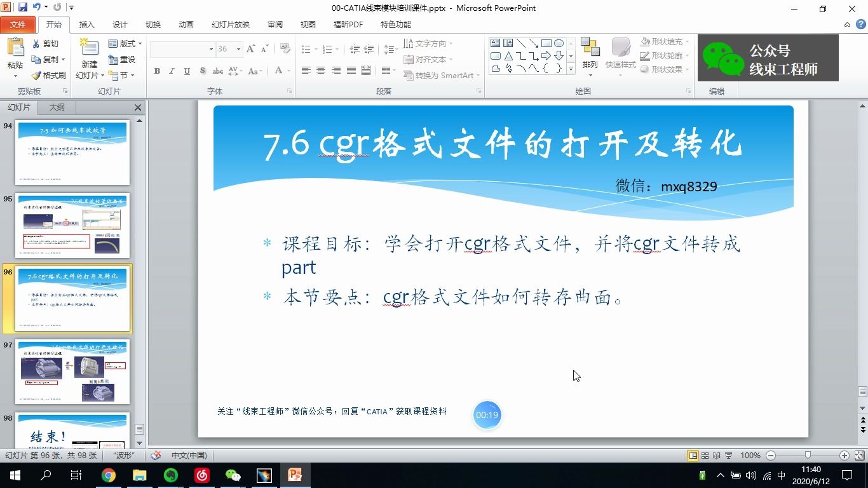The image size is (868, 488).
Task: Select slide 97 thumbnail
Action: (72, 372)
